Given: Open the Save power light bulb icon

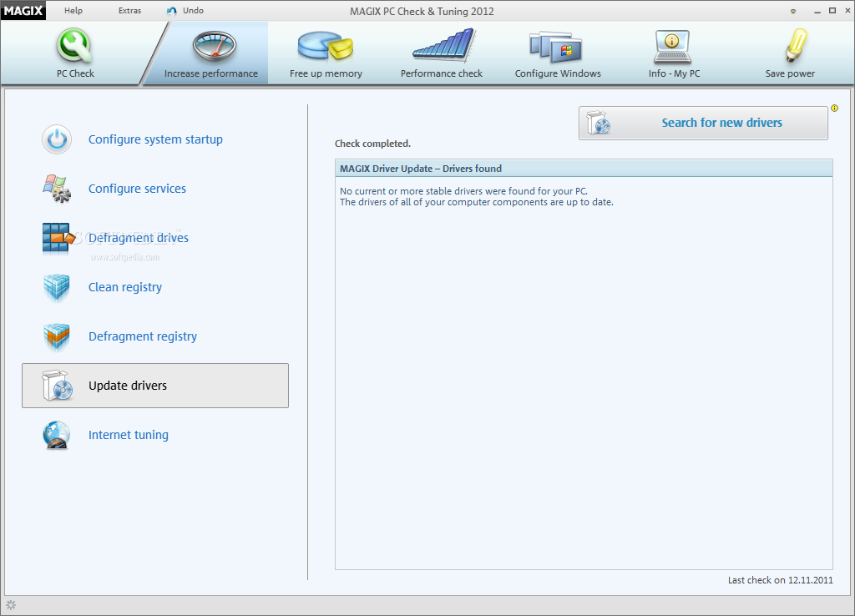Looking at the screenshot, I should tap(796, 46).
